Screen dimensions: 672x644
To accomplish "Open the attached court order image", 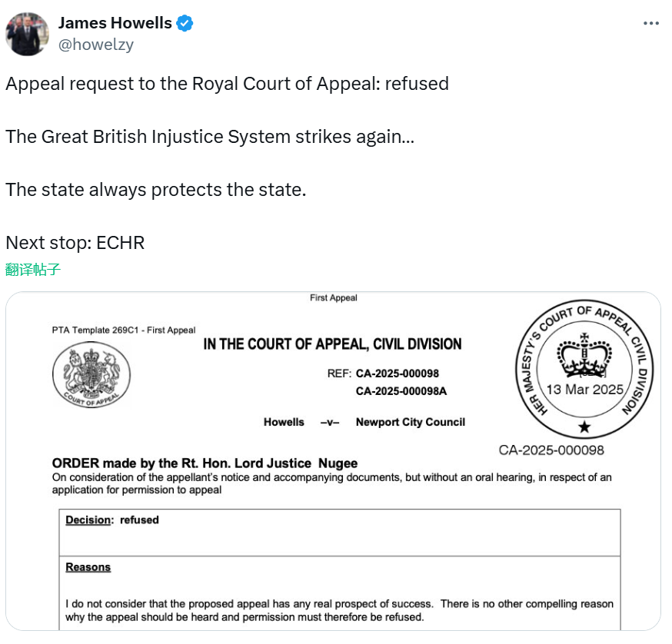I will (x=333, y=461).
